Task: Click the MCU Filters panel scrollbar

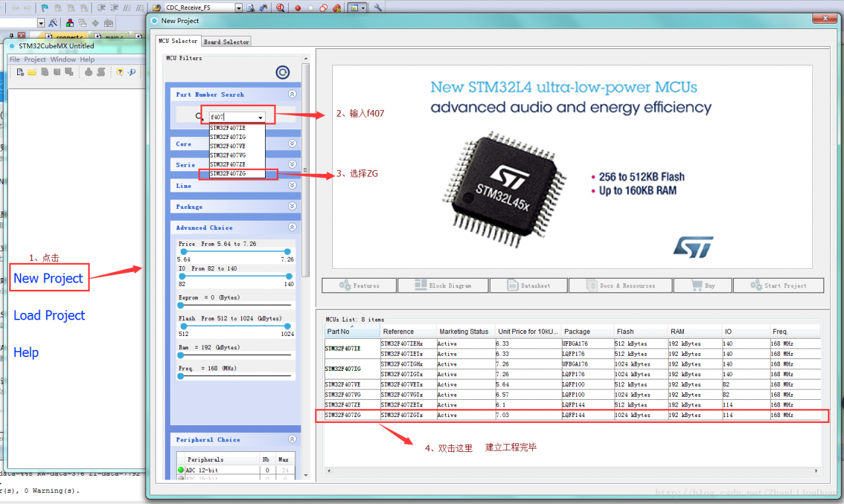Action: click(305, 170)
